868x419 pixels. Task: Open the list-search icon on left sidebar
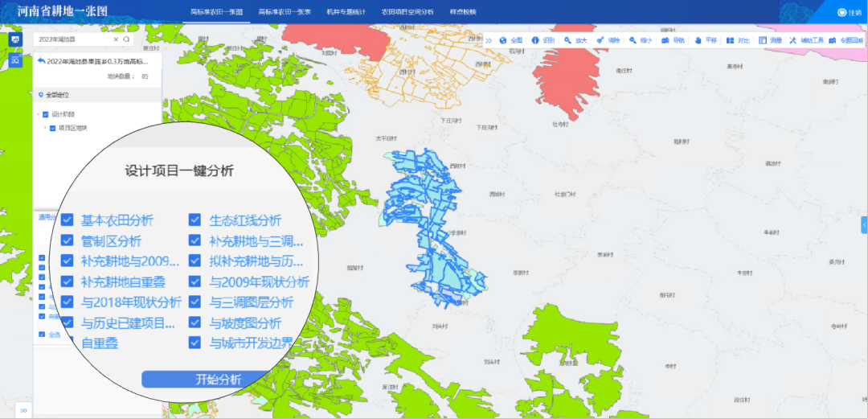click(15, 60)
